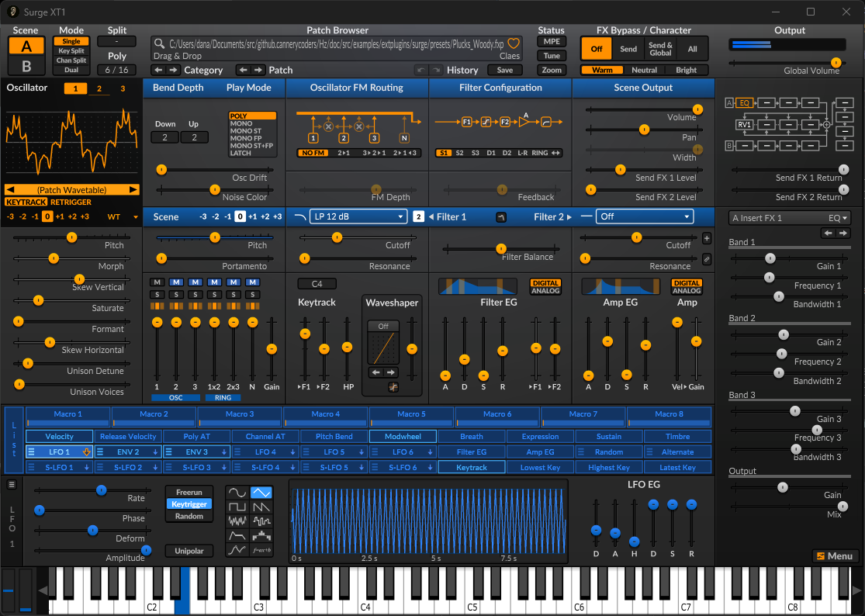Adjust the Global Volume slider
Viewport: 865px width, 616px height.
(787, 62)
